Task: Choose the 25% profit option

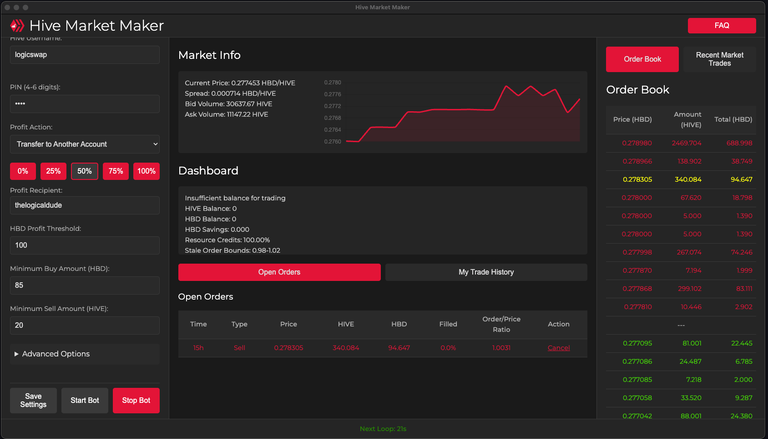Action: [x=53, y=171]
